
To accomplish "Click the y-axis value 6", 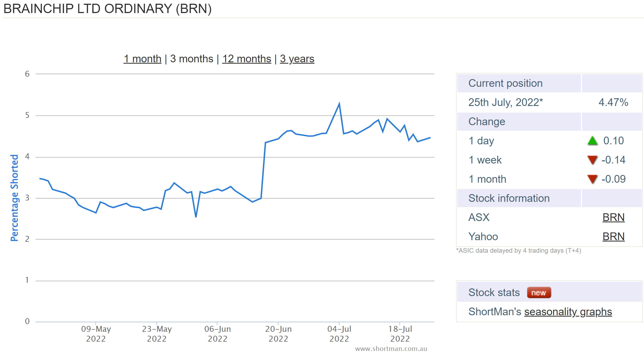I will coord(27,74).
